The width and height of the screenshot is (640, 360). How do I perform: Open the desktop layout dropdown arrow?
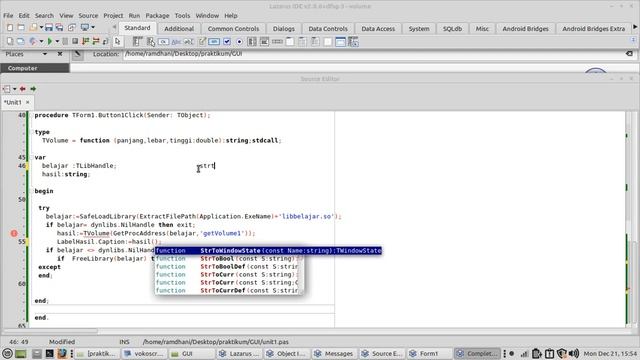click(x=93, y=28)
